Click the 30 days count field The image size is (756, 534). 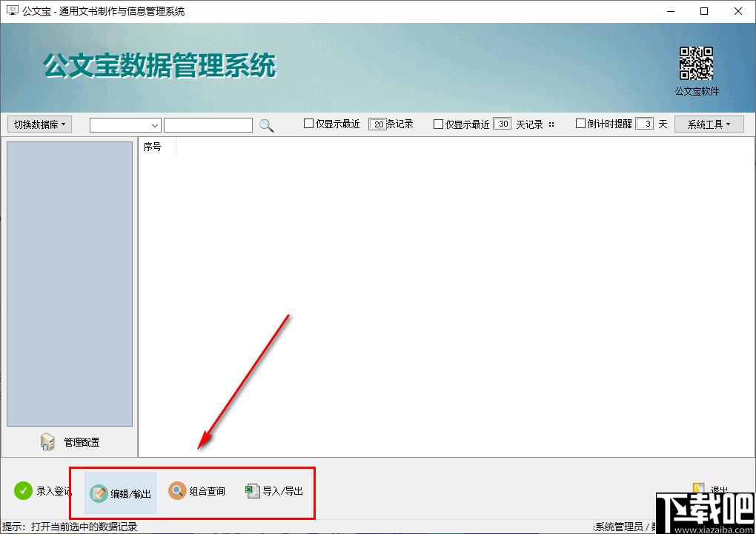(503, 124)
